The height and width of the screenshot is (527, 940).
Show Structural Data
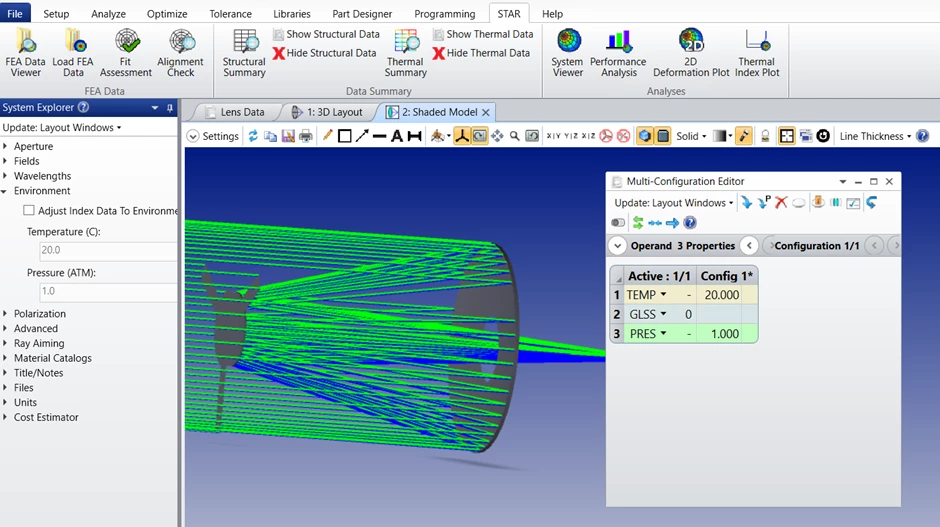(326, 34)
